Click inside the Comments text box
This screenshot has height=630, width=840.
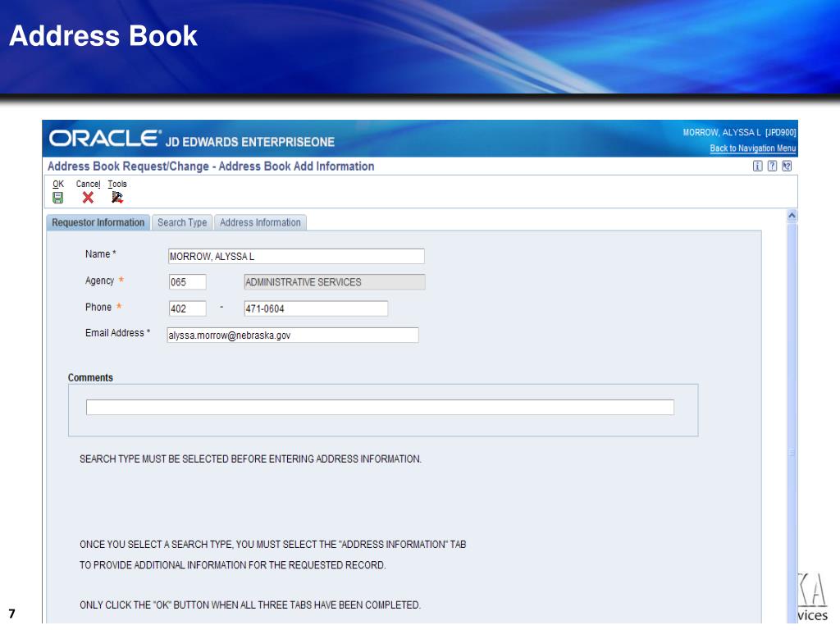pos(380,408)
